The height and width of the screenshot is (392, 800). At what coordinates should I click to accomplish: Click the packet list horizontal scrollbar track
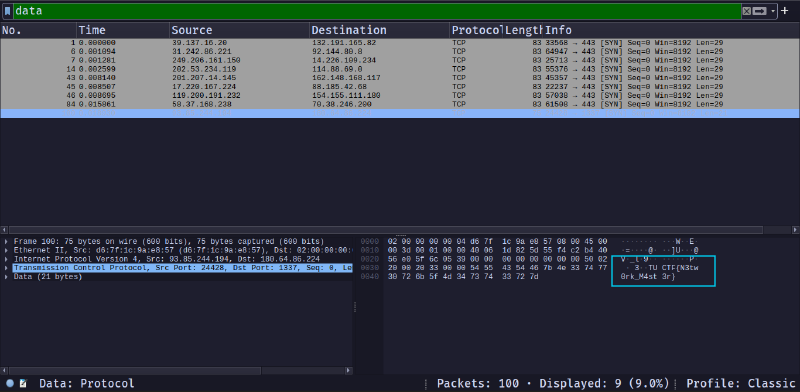[x=399, y=230]
